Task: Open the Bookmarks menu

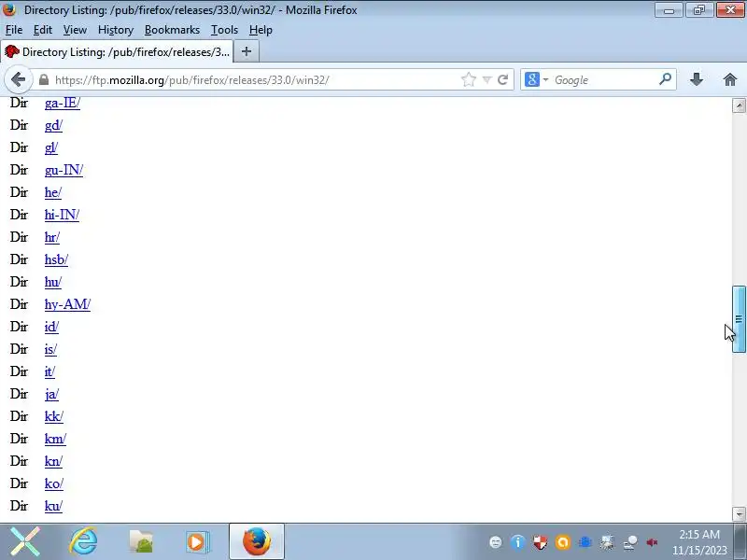Action: (x=172, y=30)
